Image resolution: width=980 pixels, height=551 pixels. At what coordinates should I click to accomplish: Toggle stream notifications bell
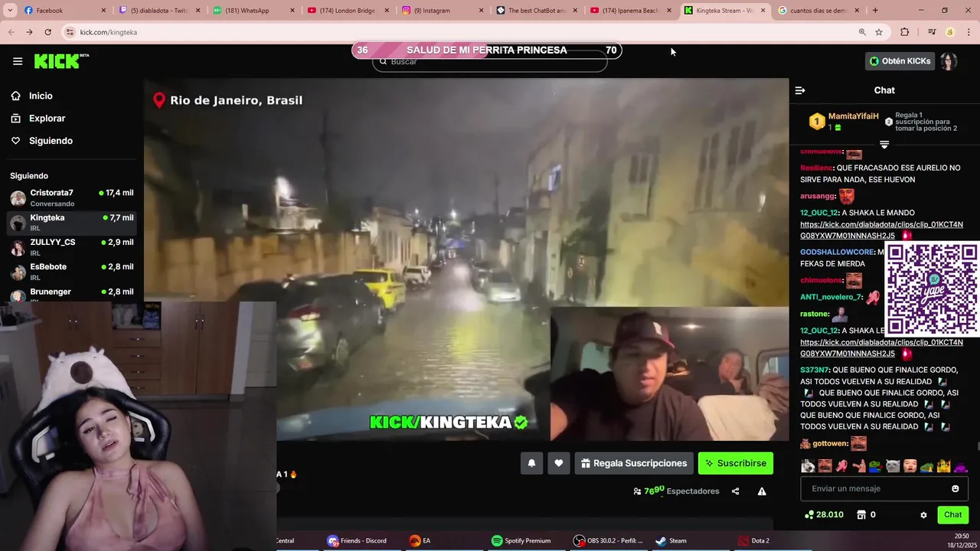tap(531, 463)
